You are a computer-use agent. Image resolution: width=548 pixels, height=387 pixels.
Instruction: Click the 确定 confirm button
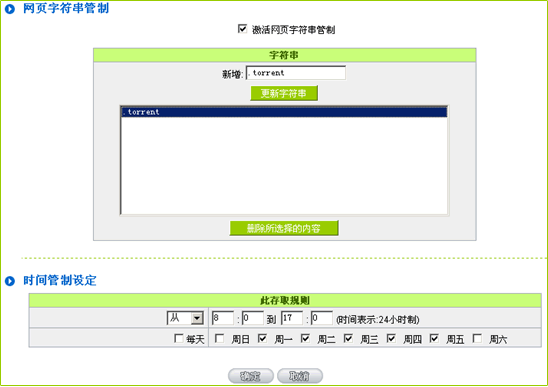[251, 376]
